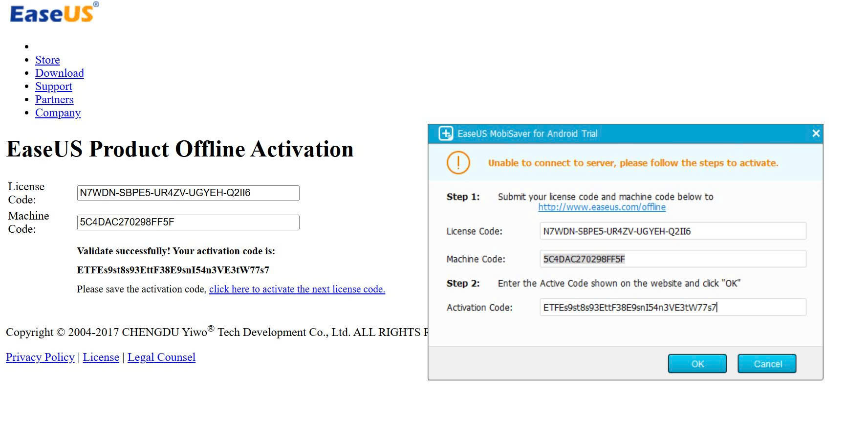Confirm activation with OK button
This screenshot has width=868, height=445.
(697, 364)
